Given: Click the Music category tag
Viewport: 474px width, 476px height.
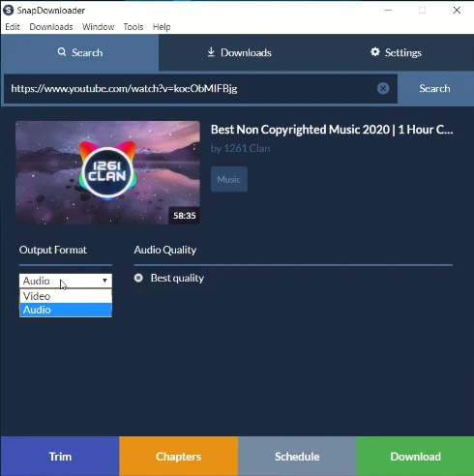Looking at the screenshot, I should point(229,179).
